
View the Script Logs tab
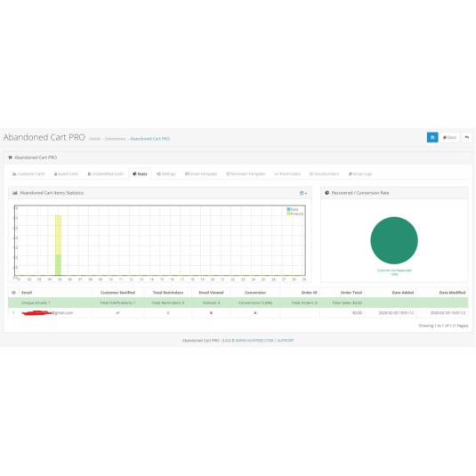360,174
